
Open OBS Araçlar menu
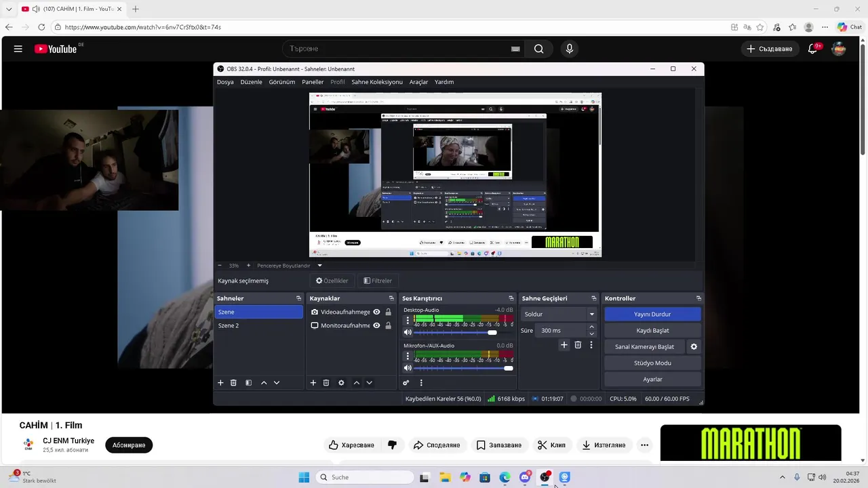pyautogui.click(x=418, y=82)
